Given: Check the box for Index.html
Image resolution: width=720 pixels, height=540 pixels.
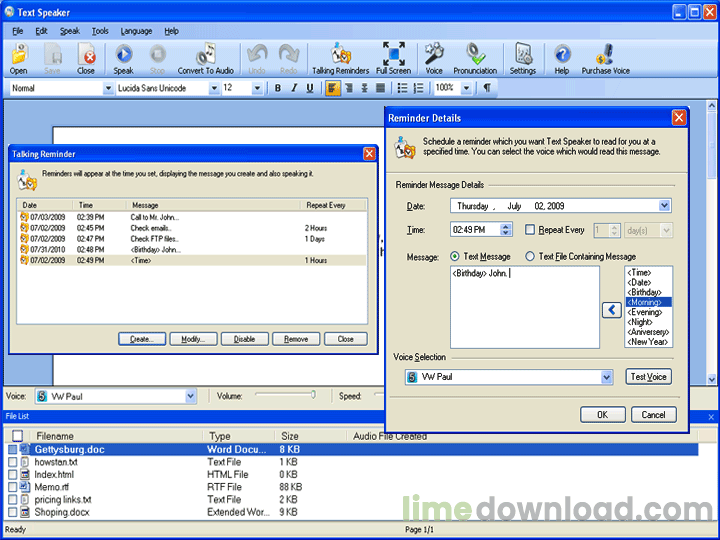Looking at the screenshot, I should (12, 474).
